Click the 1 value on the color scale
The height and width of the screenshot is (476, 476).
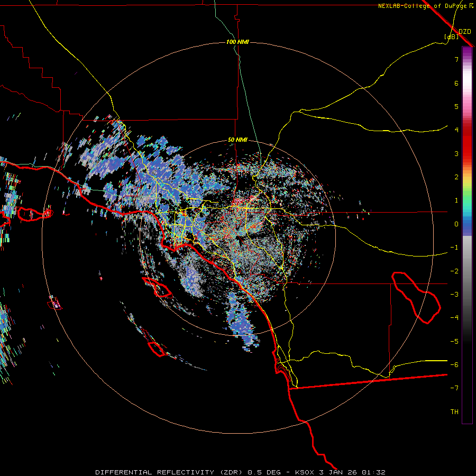[456, 200]
